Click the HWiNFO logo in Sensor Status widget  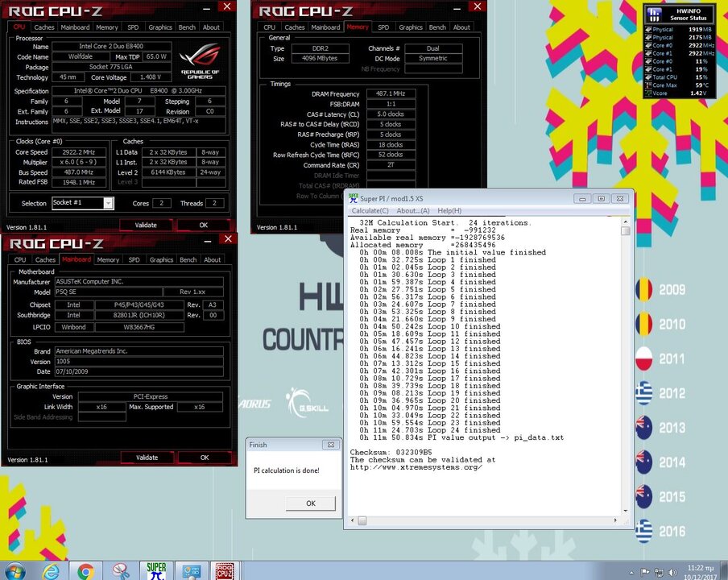coord(655,14)
